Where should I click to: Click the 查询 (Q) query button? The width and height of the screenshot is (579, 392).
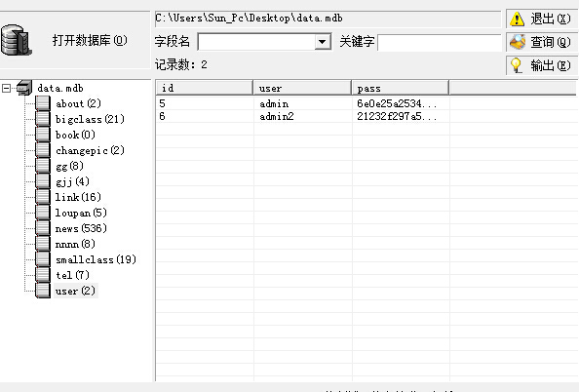pyautogui.click(x=541, y=42)
